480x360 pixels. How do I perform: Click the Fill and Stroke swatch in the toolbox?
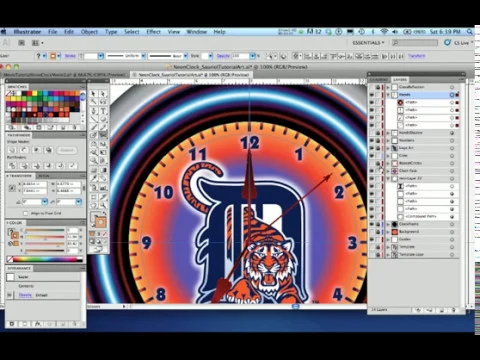tap(98, 220)
